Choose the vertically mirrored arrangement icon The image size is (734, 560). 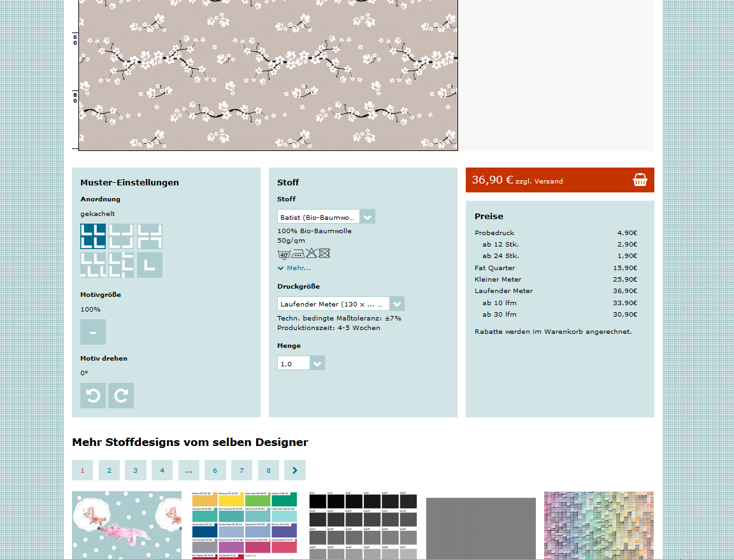tap(150, 236)
